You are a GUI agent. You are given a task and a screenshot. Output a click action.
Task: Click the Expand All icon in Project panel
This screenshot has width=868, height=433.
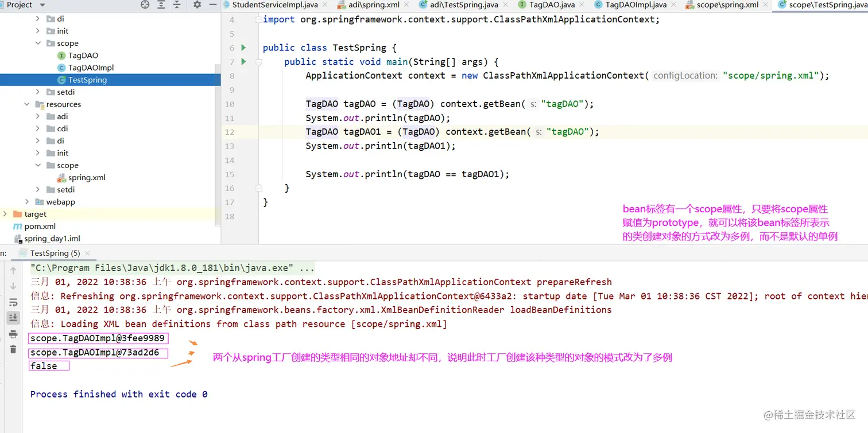tap(161, 5)
